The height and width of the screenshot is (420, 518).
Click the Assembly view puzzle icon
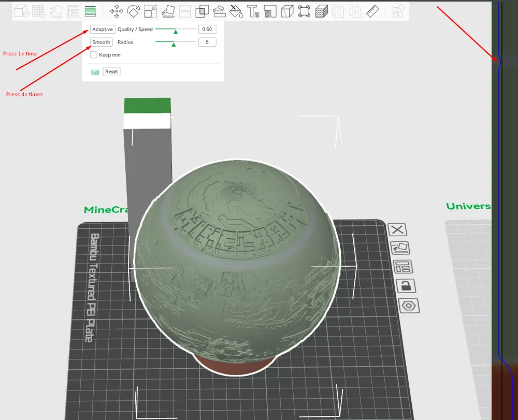pos(399,11)
